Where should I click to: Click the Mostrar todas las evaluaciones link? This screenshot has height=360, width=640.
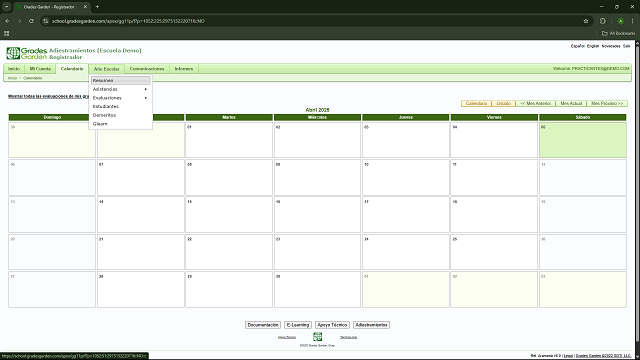coord(49,96)
